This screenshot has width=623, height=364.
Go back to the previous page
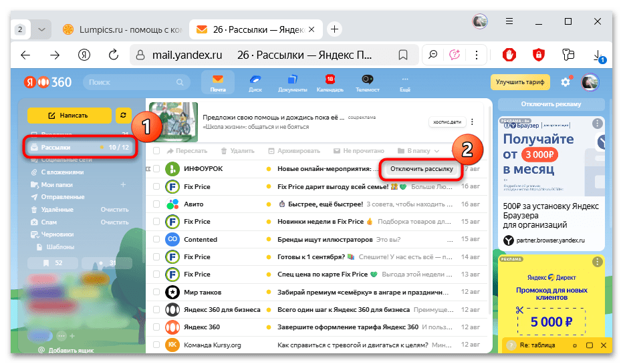coord(25,55)
